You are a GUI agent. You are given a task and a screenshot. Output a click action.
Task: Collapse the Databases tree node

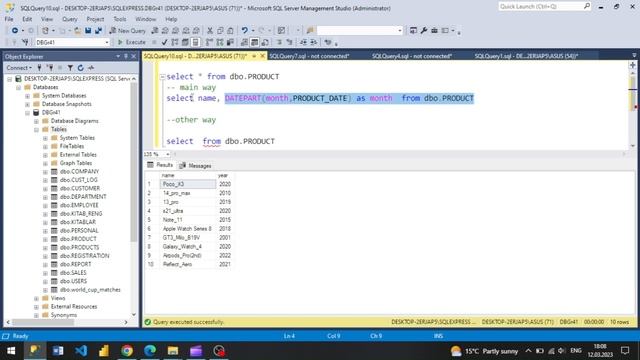click(18, 87)
